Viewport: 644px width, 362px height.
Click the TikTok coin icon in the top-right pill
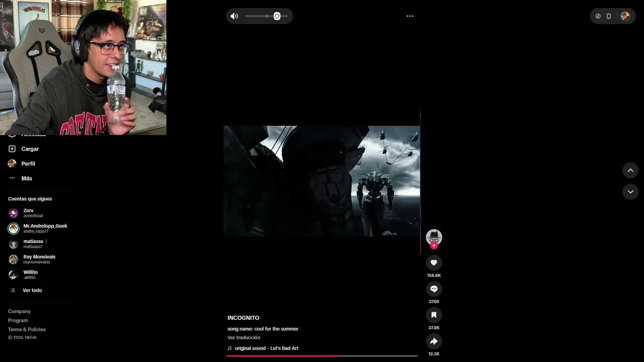coord(598,16)
